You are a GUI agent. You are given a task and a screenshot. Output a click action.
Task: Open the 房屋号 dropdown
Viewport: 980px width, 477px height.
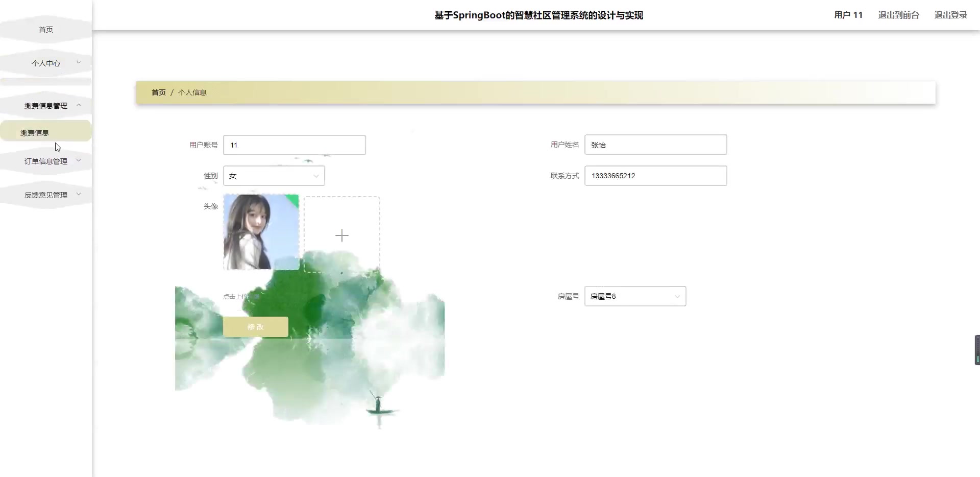[x=635, y=296]
